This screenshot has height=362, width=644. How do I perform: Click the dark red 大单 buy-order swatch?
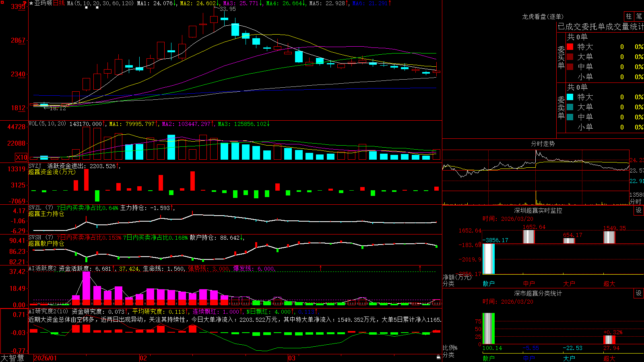click(x=570, y=57)
